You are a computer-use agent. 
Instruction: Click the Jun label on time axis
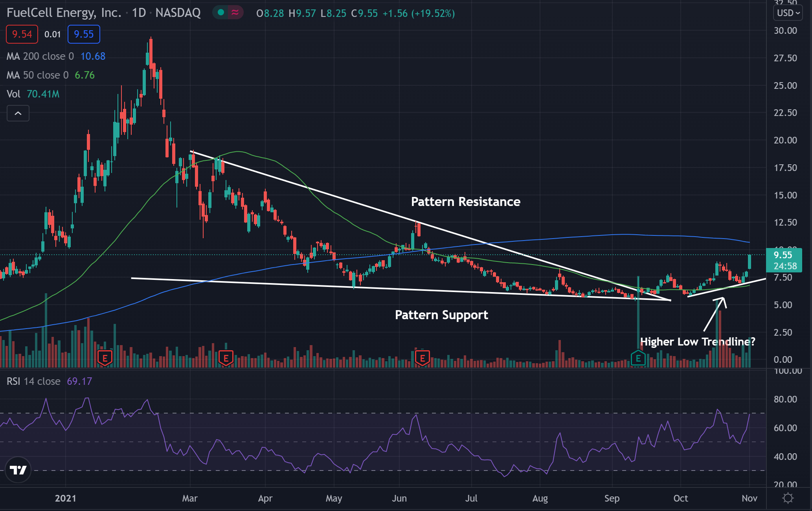tap(399, 498)
